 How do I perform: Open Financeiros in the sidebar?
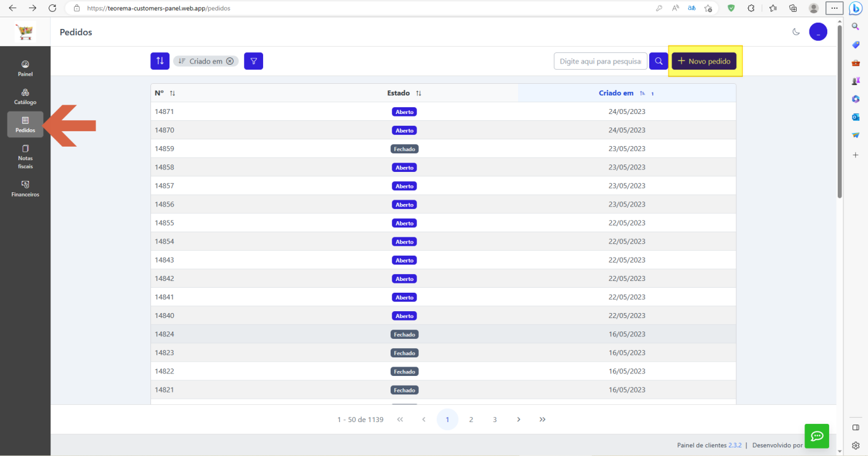[x=25, y=189]
